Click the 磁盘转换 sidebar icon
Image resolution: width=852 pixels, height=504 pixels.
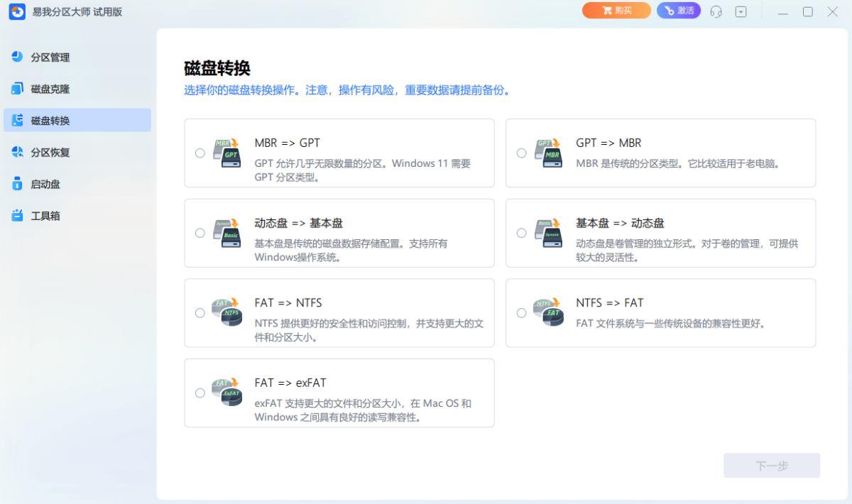coord(18,120)
